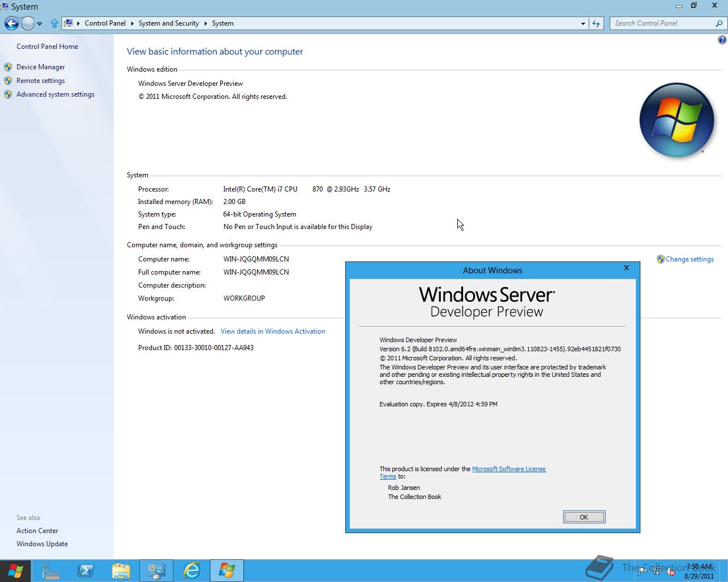This screenshot has height=582, width=728.
Task: Click the Back navigation arrow
Action: 11,23
